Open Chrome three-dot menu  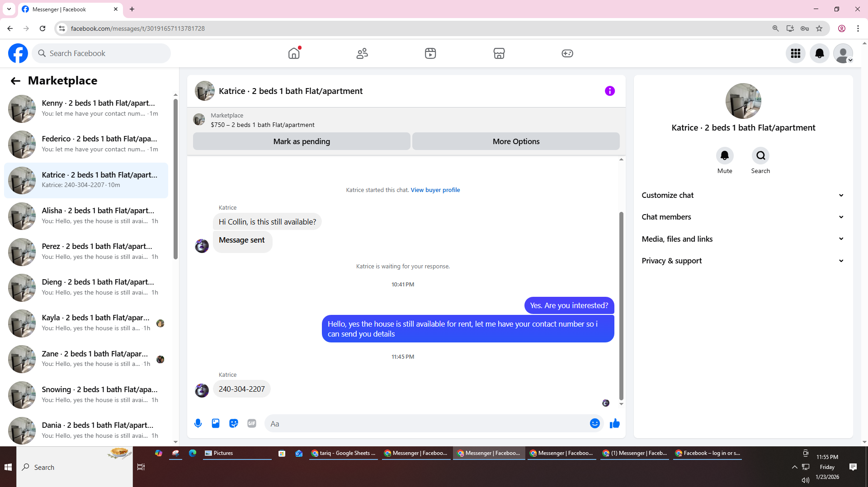point(858,28)
